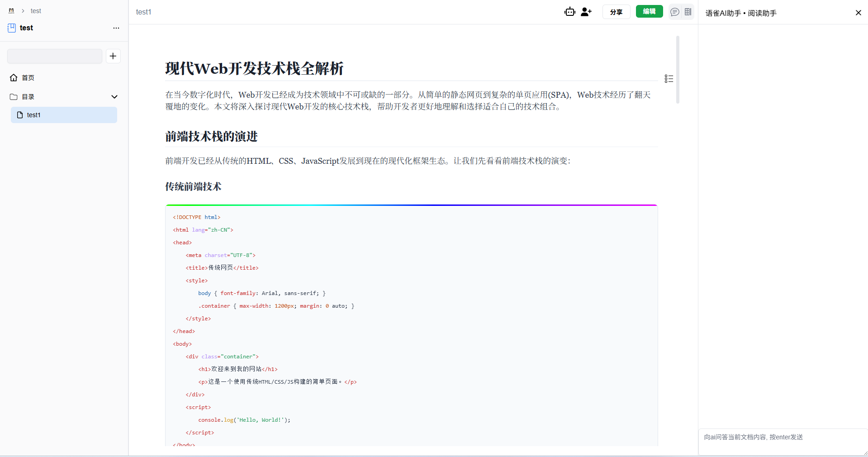This screenshot has height=457, width=868.
Task: Click the '<title>传统网页</title>' code line
Action: 222,268
